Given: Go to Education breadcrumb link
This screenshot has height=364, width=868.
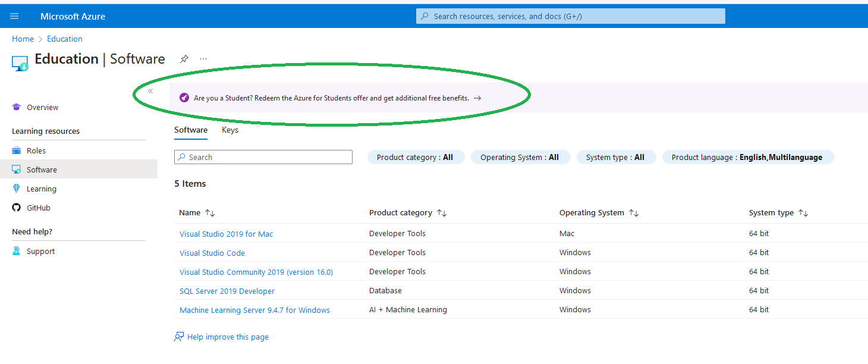Looking at the screenshot, I should point(65,39).
